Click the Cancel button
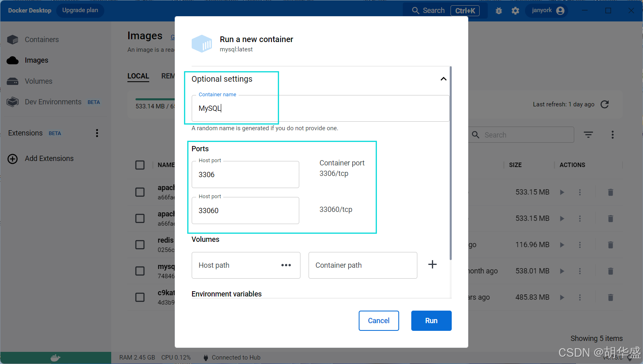This screenshot has width=643, height=364. tap(379, 321)
